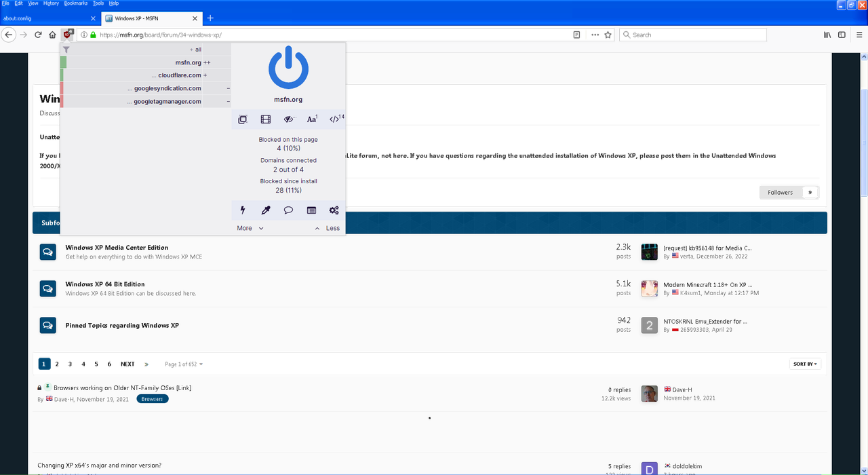This screenshot has height=475, width=868.
Task: Open the Edit menu
Action: coord(18,3)
